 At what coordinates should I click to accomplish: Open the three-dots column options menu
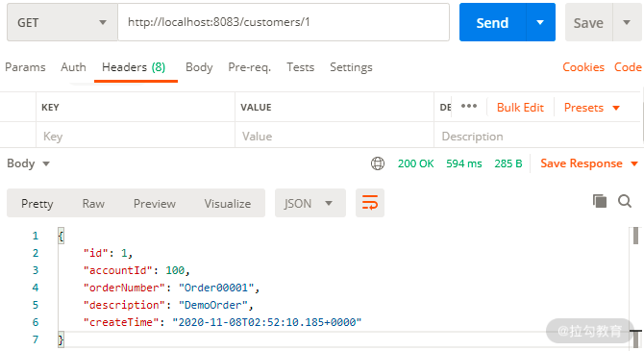(x=469, y=106)
